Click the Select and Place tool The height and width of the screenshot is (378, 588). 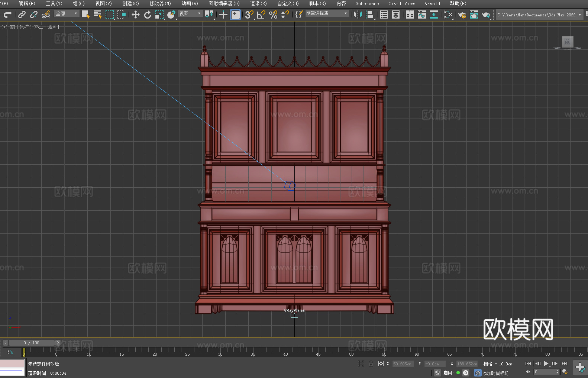[171, 14]
